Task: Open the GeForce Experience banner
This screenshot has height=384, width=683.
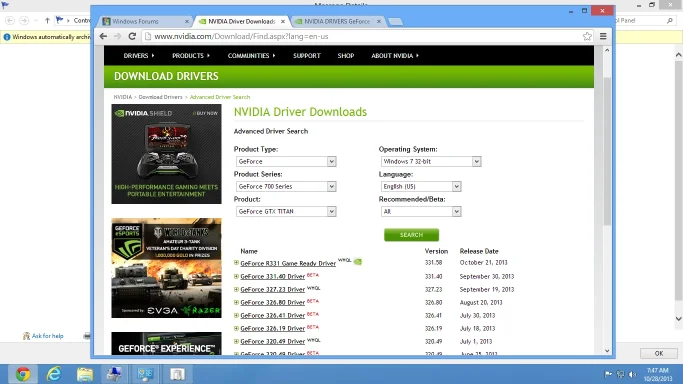Action: tap(166, 344)
